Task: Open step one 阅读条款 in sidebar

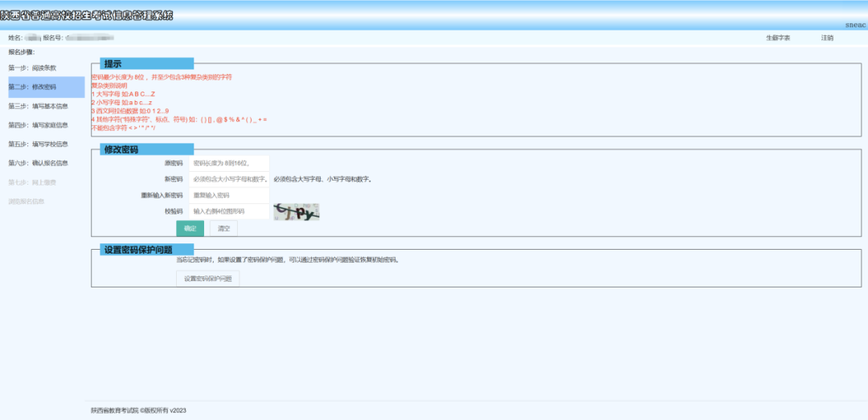Action: (x=32, y=67)
